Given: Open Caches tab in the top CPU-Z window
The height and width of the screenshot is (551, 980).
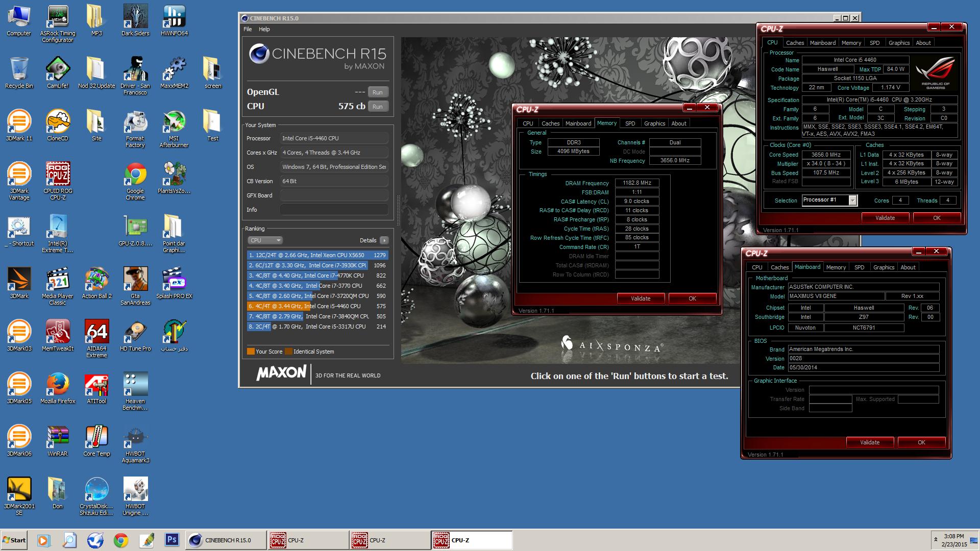Looking at the screenshot, I should pyautogui.click(x=795, y=43).
